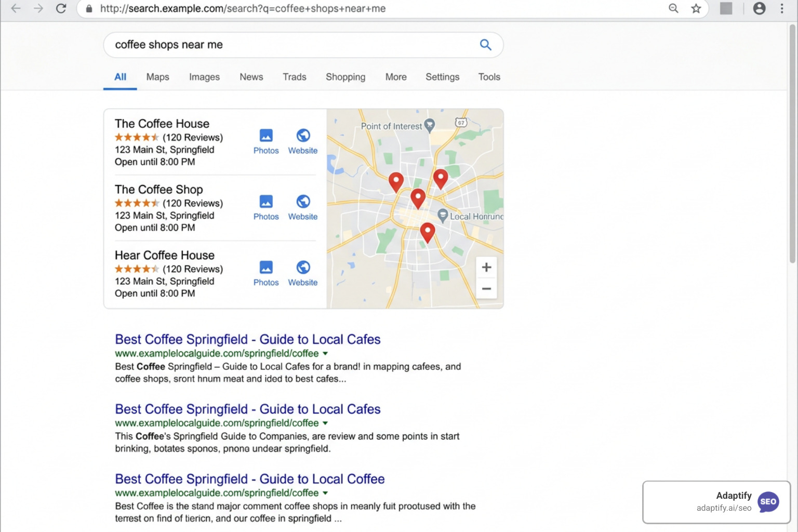Click the blue search magnifier icon
Screen dimensions: 798x532
point(485,45)
